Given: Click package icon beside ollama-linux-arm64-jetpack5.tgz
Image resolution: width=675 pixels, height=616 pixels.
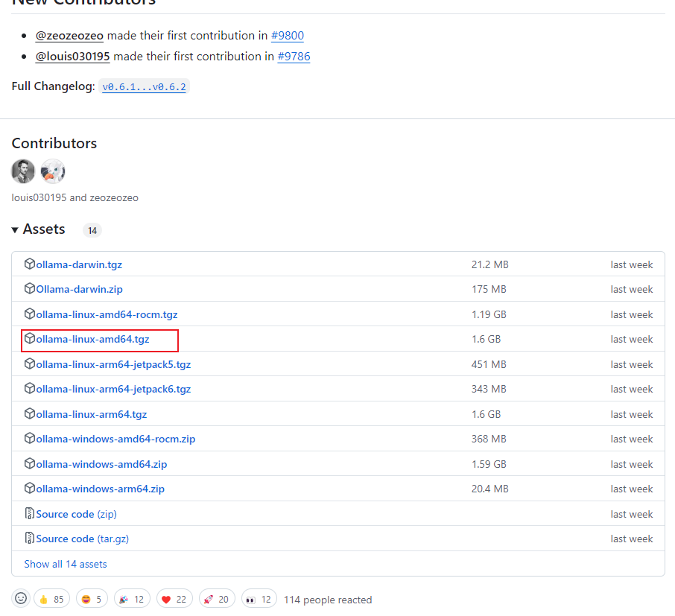Looking at the screenshot, I should tap(29, 363).
